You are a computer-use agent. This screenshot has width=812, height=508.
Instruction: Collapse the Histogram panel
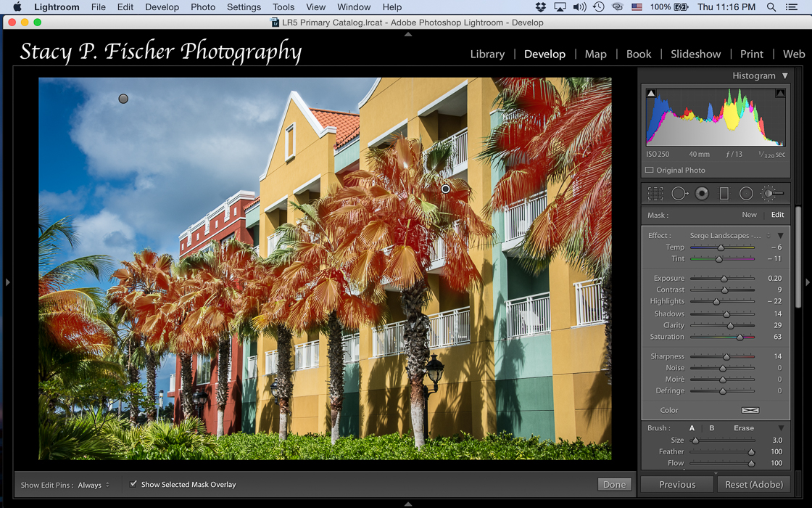click(785, 75)
